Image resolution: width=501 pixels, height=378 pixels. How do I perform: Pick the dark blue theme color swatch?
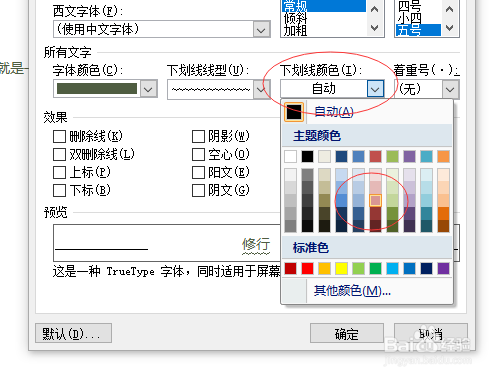coord(341,156)
